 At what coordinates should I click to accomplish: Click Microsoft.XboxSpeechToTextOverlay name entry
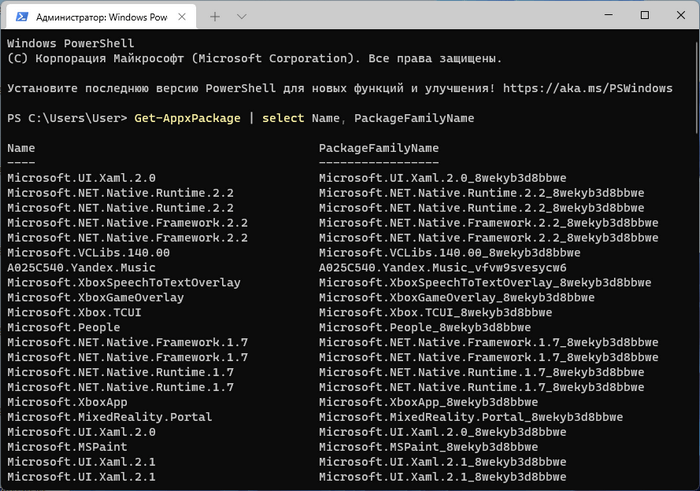click(x=124, y=283)
